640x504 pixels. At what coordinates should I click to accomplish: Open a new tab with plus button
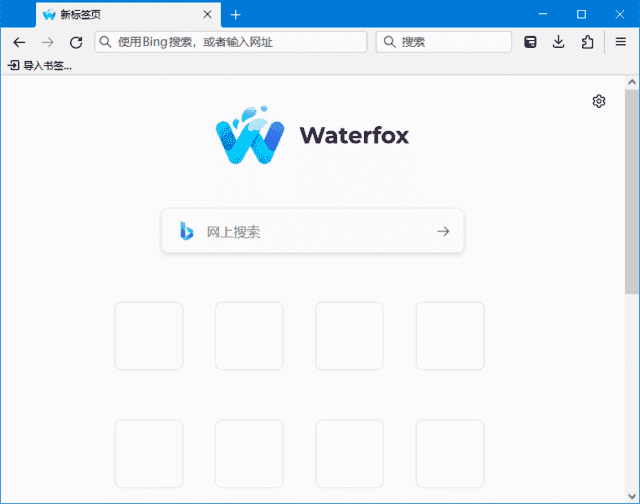236,14
